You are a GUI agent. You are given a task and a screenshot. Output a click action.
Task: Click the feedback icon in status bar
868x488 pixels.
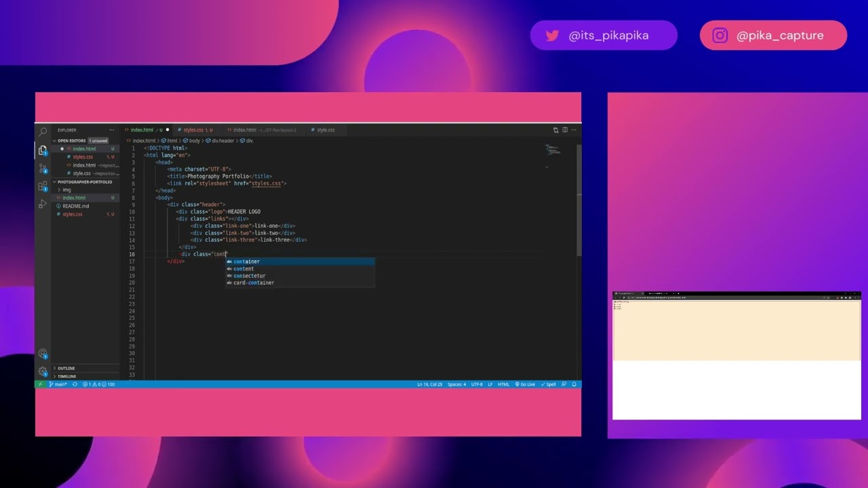pos(564,384)
